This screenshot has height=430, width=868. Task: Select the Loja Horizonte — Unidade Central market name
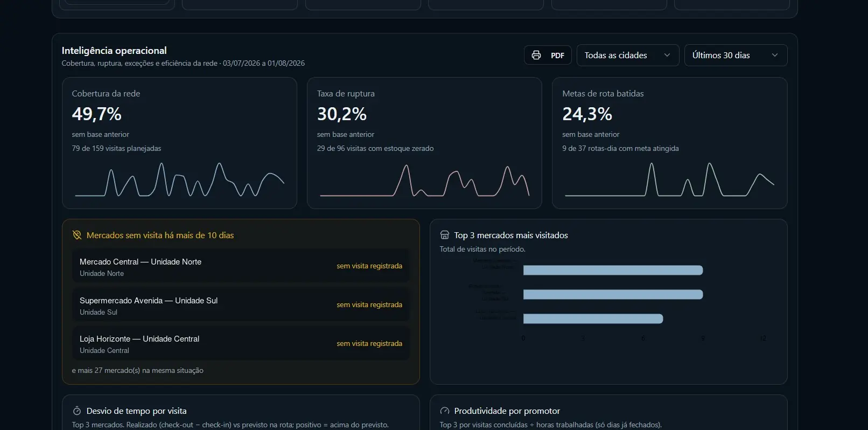pos(139,339)
